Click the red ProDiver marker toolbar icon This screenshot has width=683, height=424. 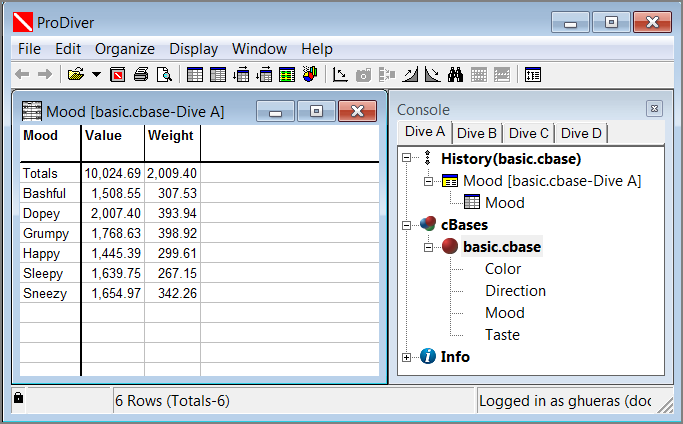118,74
